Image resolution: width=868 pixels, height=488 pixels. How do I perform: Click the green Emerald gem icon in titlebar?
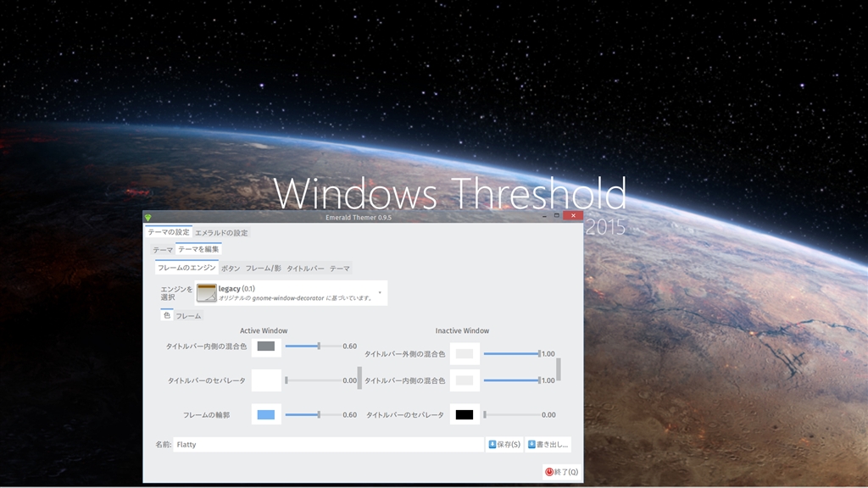[x=147, y=218]
